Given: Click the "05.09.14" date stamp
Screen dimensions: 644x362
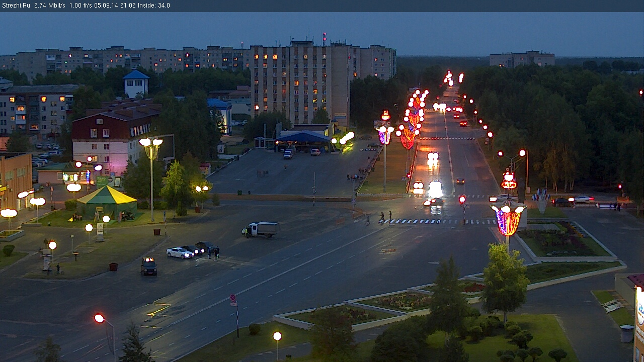Looking at the screenshot, I should (x=106, y=6).
